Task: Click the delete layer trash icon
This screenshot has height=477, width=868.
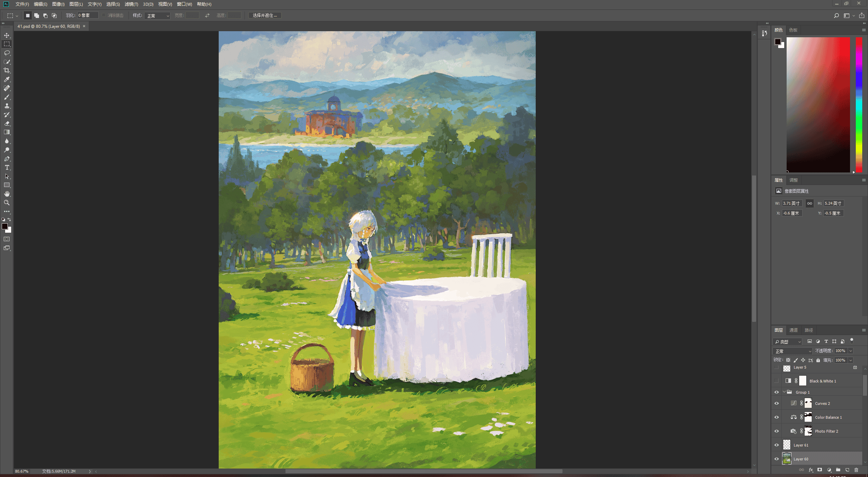Action: click(856, 470)
